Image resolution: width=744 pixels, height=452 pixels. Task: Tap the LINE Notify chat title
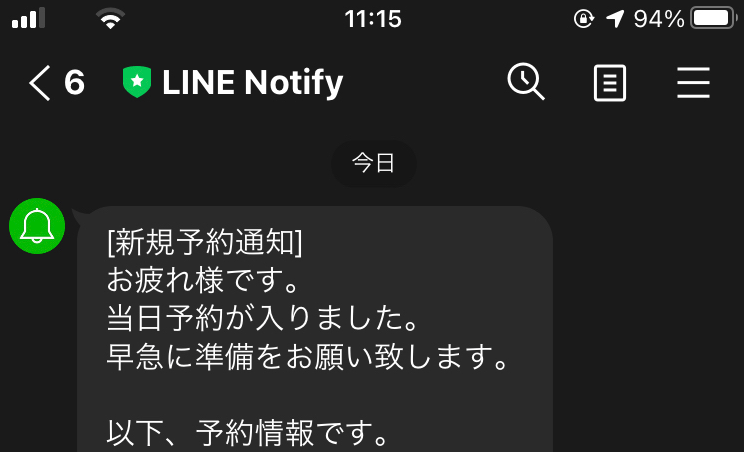click(x=252, y=83)
